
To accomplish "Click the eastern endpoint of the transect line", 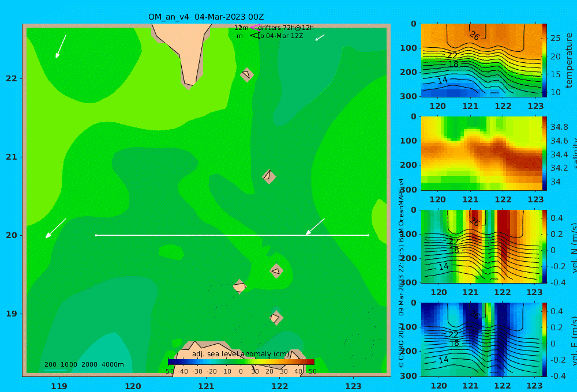I will coord(368,235).
